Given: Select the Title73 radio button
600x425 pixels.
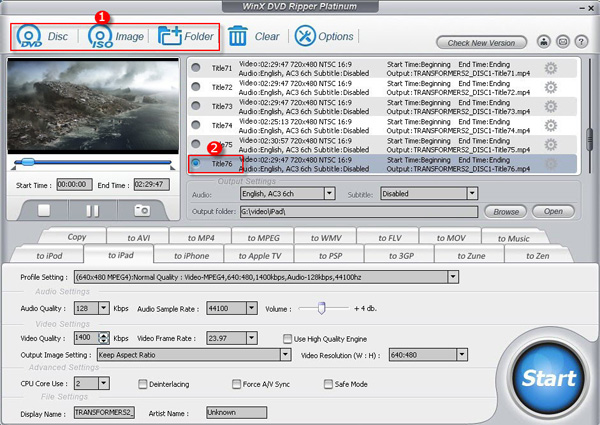Looking at the screenshot, I should coord(196,106).
